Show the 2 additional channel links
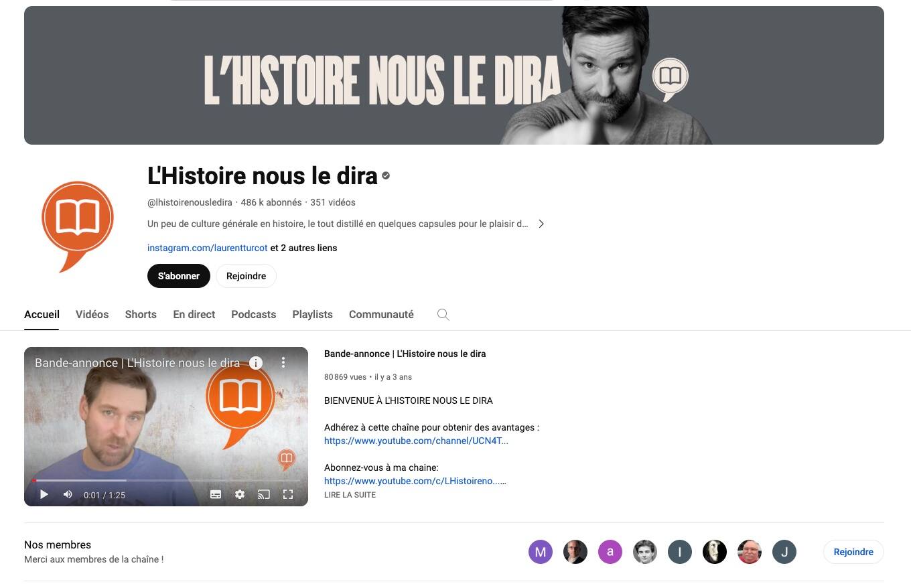The image size is (911, 588). [x=303, y=248]
